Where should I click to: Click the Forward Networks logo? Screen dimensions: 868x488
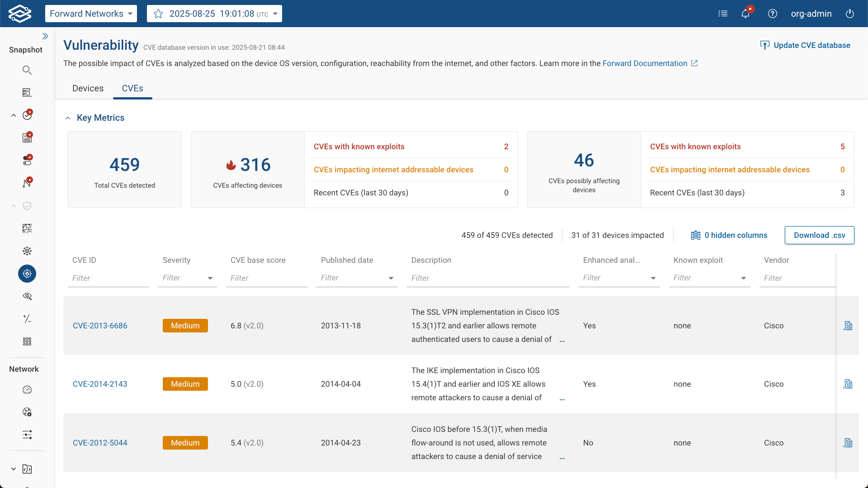pyautogui.click(x=20, y=14)
